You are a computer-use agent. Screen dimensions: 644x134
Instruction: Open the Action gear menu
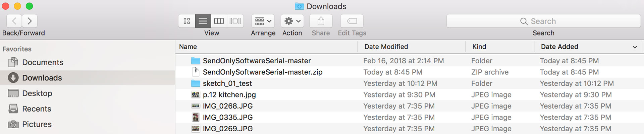(292, 21)
